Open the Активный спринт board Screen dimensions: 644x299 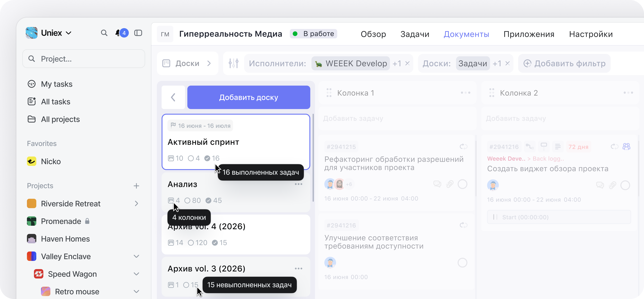(x=236, y=142)
